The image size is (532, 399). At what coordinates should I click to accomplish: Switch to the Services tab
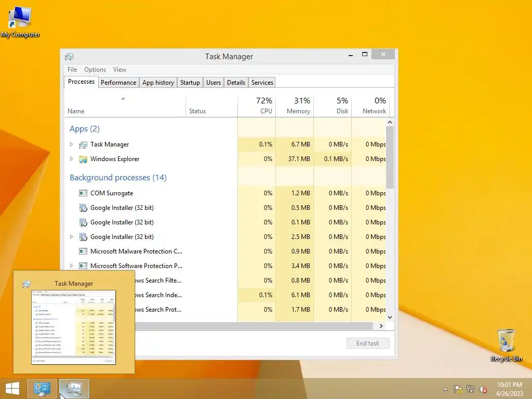pos(262,83)
